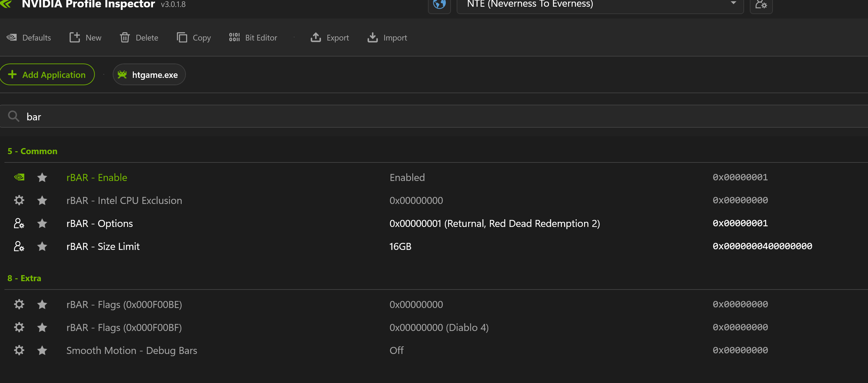
Task: Toggle favorite star for rBAR - Options
Action: tap(42, 223)
